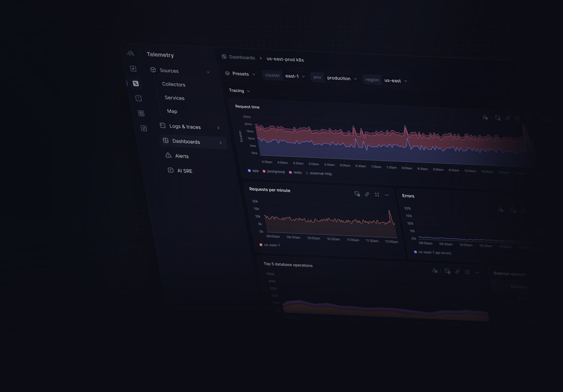Open the region us-east dropdown
This screenshot has width=563, height=392.
pos(395,81)
